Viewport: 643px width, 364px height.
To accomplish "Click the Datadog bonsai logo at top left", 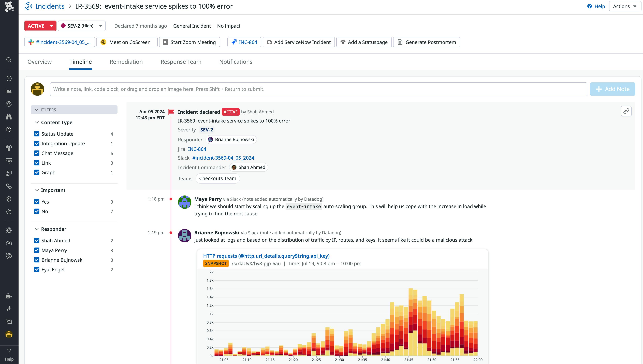I will pos(9,7).
